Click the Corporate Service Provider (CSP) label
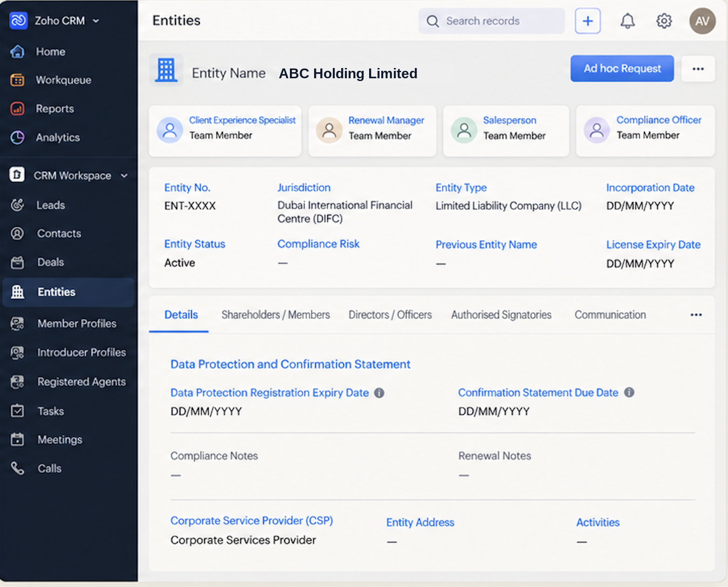 (x=252, y=521)
